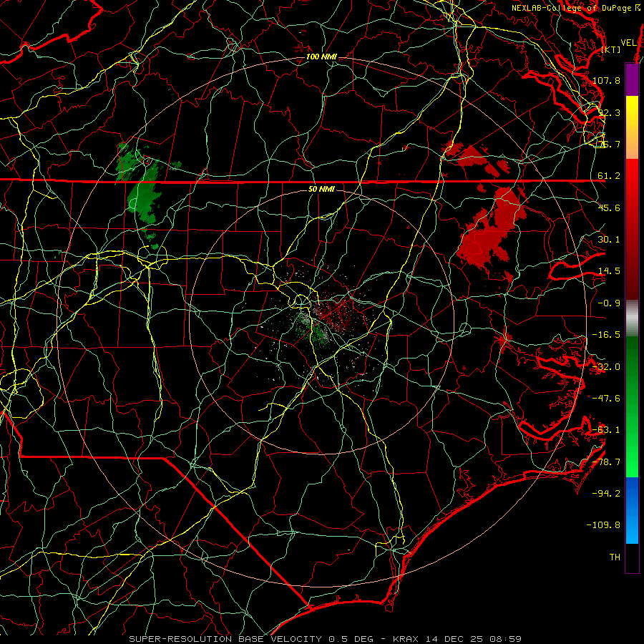Viewport: 644px width, 644px height.
Task: Select the 14.5 legend value
Action: coord(609,271)
